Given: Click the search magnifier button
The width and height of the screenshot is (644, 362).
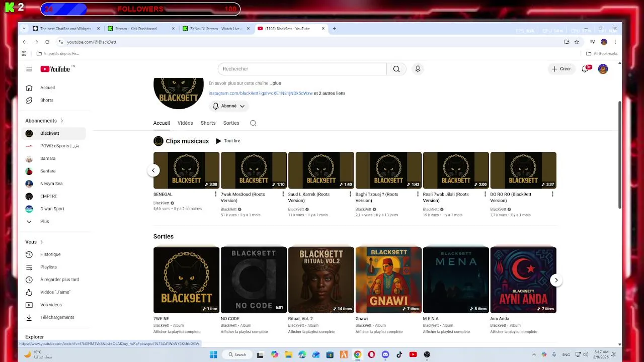Looking at the screenshot, I should [396, 69].
